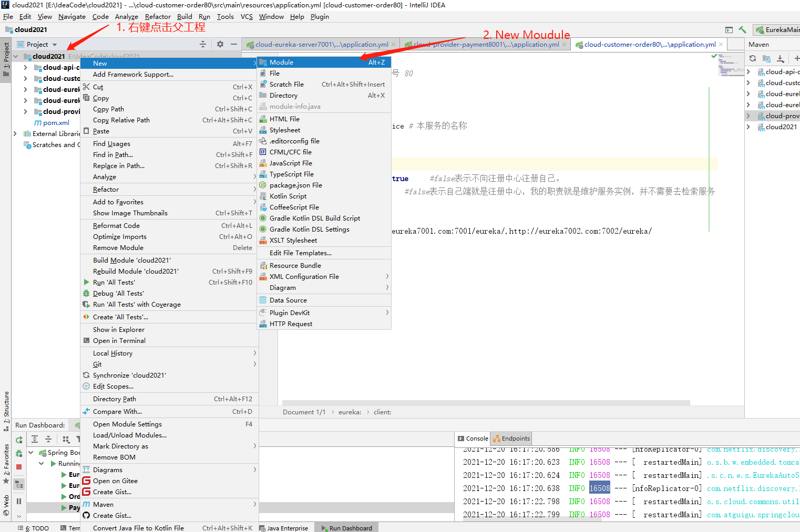Close cloud-eureka-server7001 application.yml tab
This screenshot has height=532, width=800.
pos(394,45)
